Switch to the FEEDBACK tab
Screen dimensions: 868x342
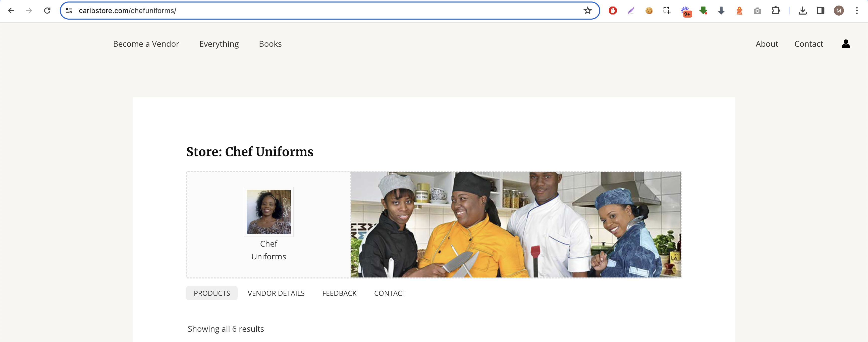(x=339, y=293)
